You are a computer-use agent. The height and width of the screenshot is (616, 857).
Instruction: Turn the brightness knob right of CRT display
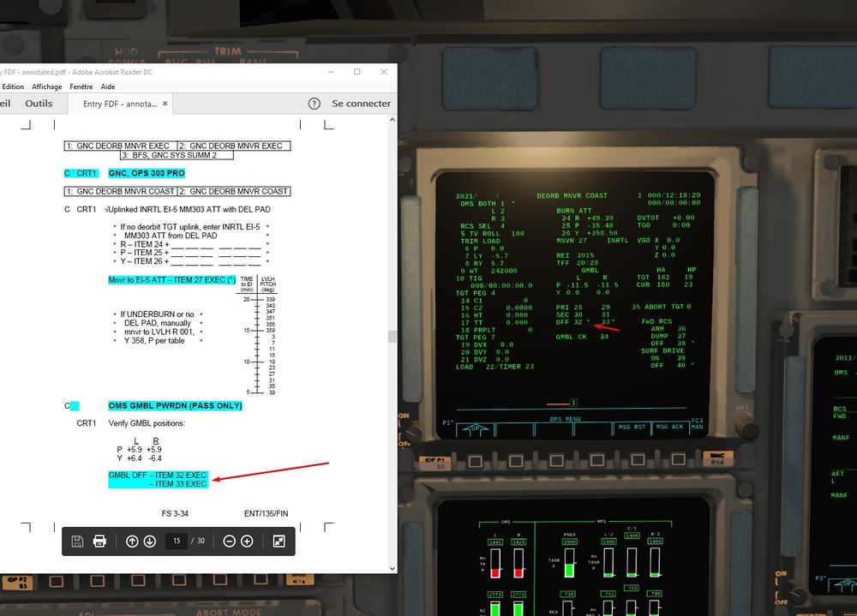point(745,425)
